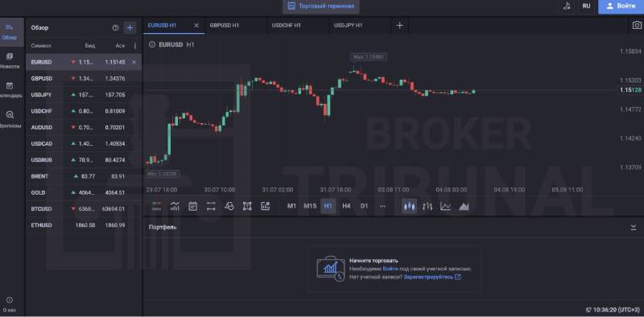The height and width of the screenshot is (317, 644).
Task: Select ETHUSD in the symbol list
Action: (84, 225)
